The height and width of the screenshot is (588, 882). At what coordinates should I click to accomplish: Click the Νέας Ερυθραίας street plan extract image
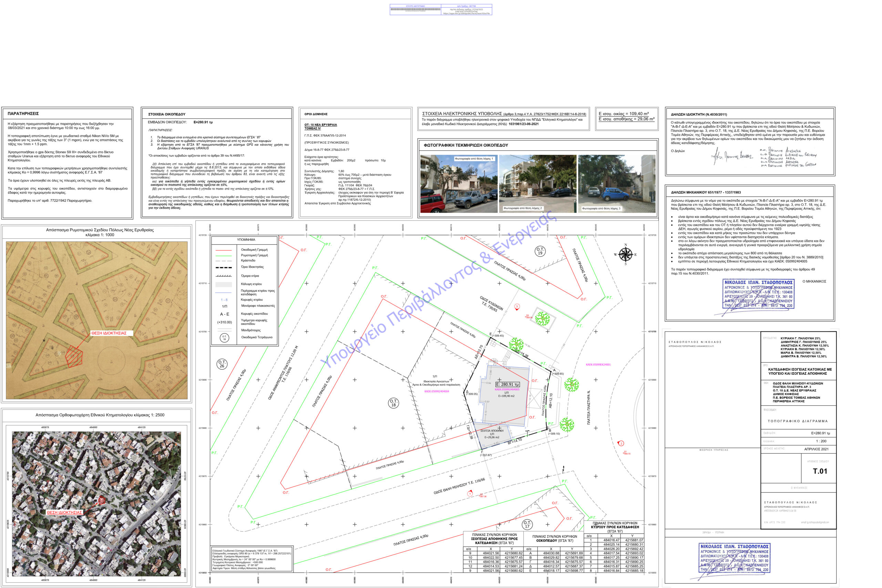click(x=97, y=320)
